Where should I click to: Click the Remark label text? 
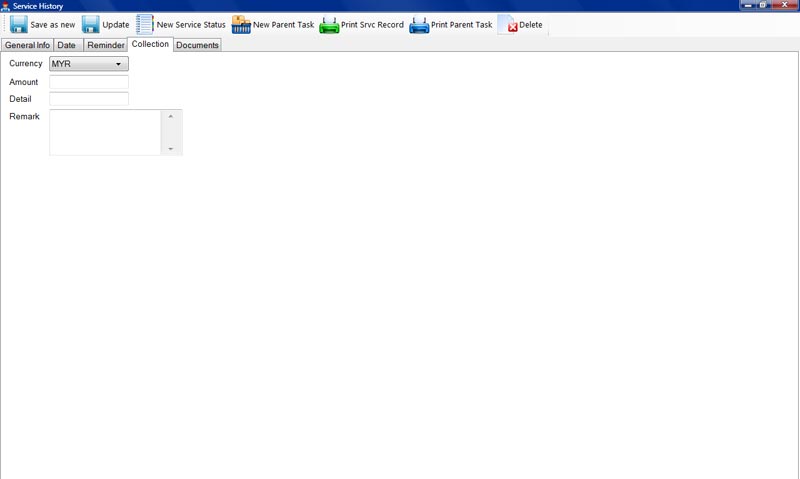pos(24,116)
